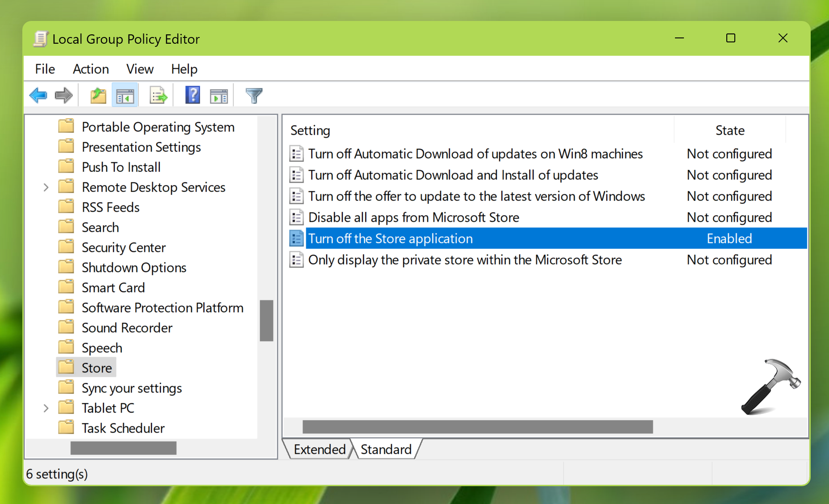The image size is (829, 504).
Task: Expand the Tablet PC tree node
Action: coord(46,408)
